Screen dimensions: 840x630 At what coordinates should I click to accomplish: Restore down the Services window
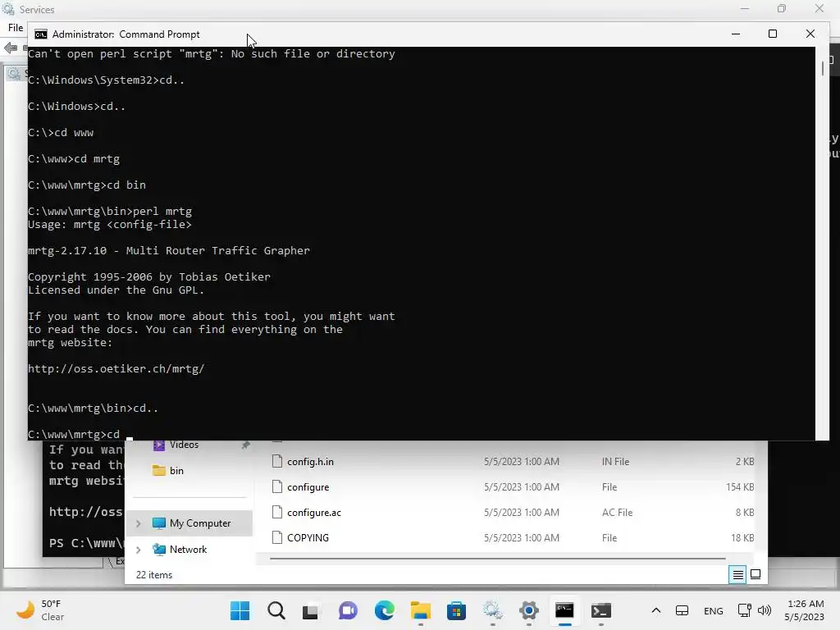[x=782, y=8]
